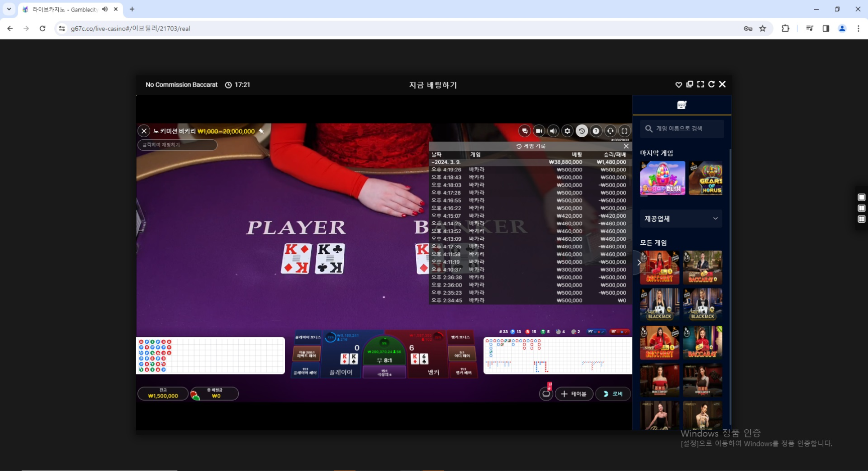Open the tab search dropdown chevron
Screen dimensions: 868x471
pyautogui.click(x=9, y=9)
